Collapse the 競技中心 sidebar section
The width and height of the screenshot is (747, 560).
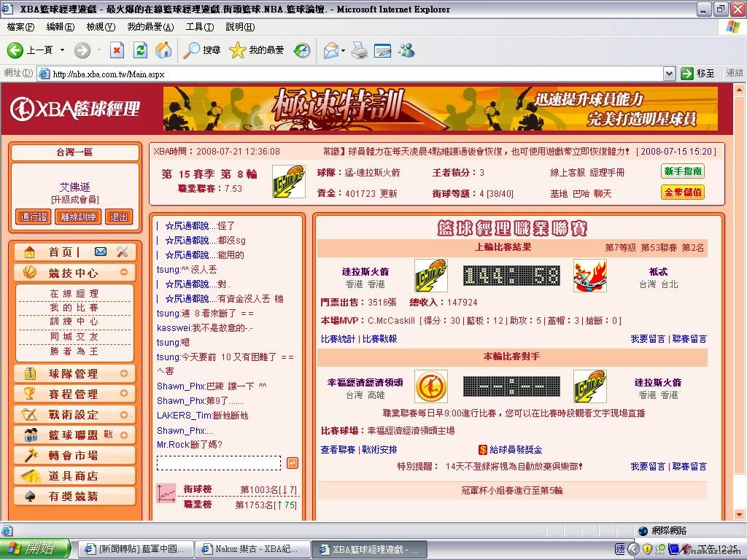(124, 273)
